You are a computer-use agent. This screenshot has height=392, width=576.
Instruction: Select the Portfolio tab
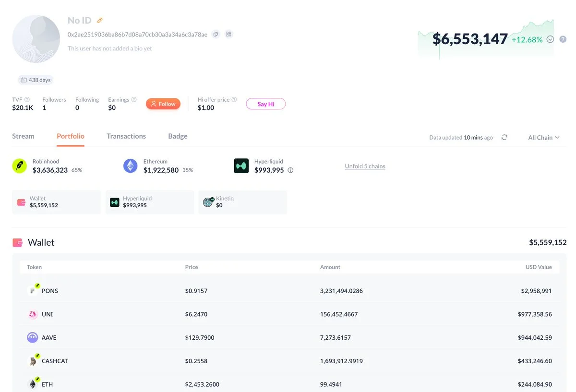tap(71, 136)
